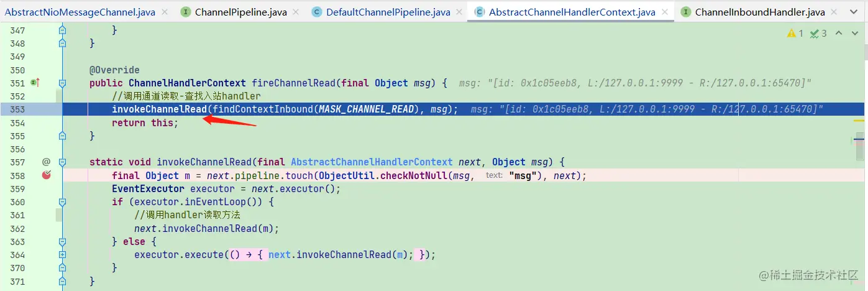Switch to ChannelPipeline.java tab

[241, 12]
